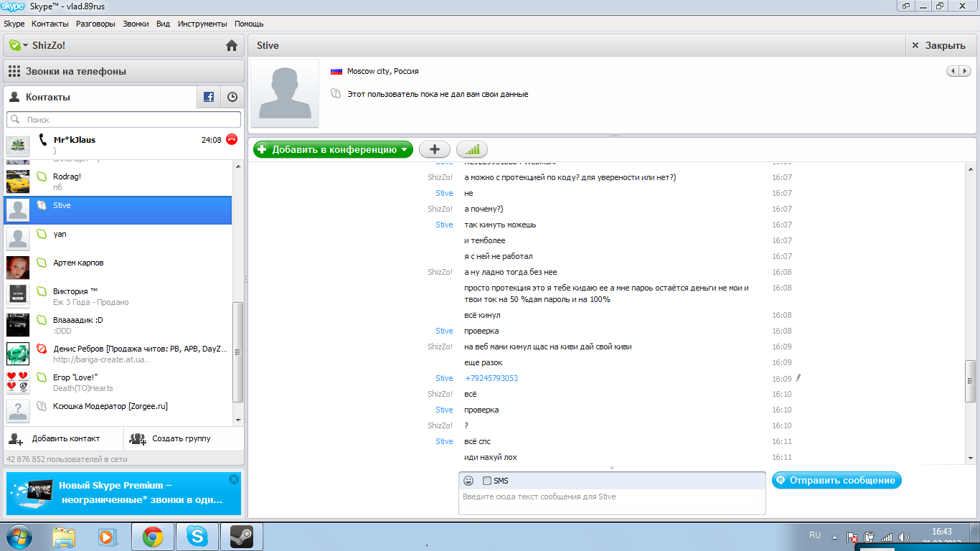Select the Контакты tab
The image size is (980, 551).
100,97
